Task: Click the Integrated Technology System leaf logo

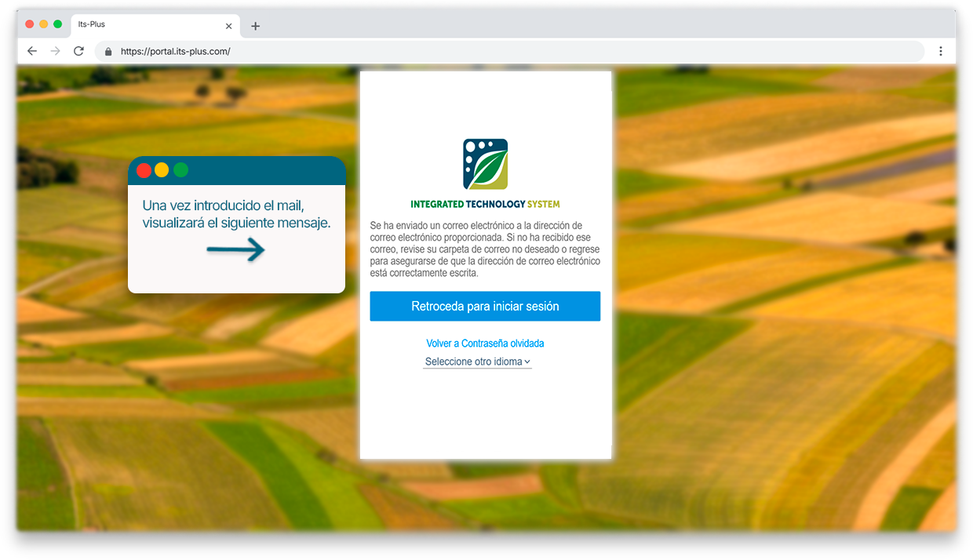Action: pos(485,164)
